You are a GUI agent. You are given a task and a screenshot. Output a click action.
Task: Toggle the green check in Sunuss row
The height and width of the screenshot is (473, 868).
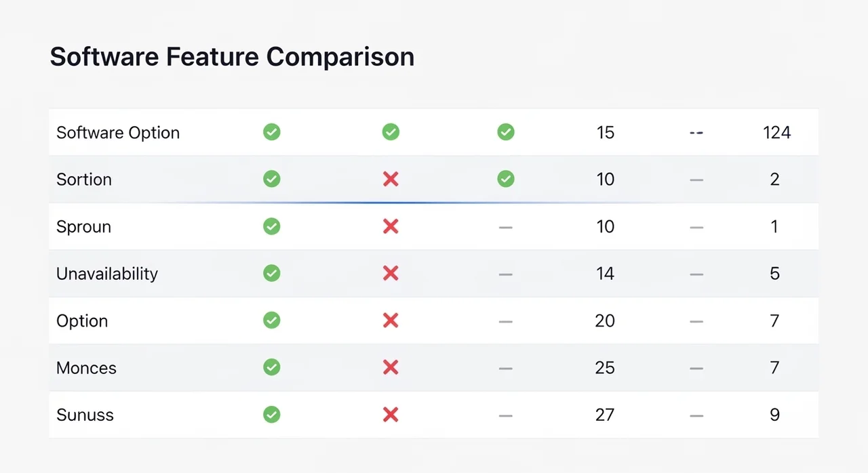click(x=272, y=415)
